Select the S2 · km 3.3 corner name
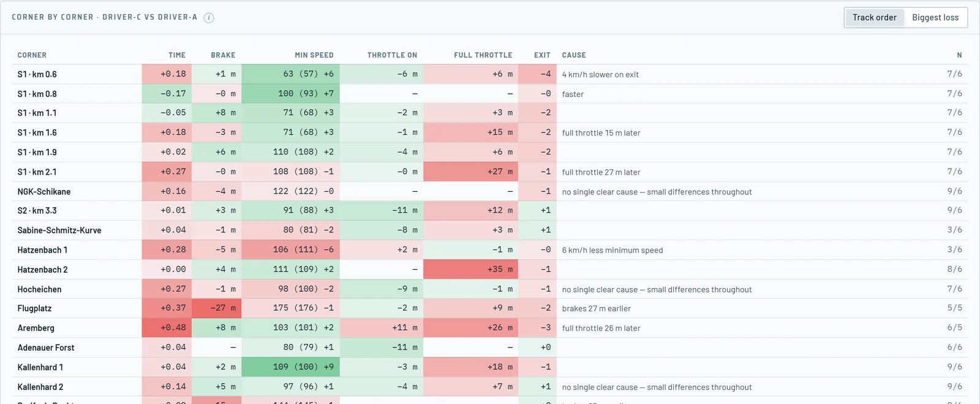The image size is (980, 404). click(x=37, y=211)
